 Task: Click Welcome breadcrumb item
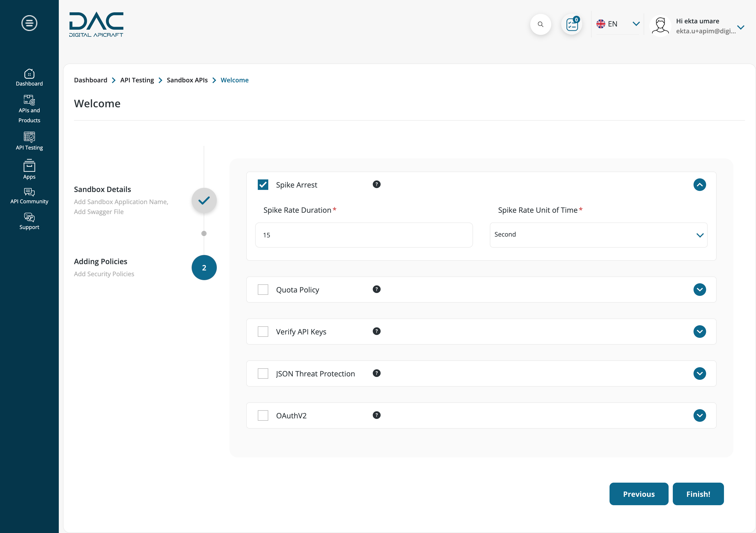click(234, 80)
